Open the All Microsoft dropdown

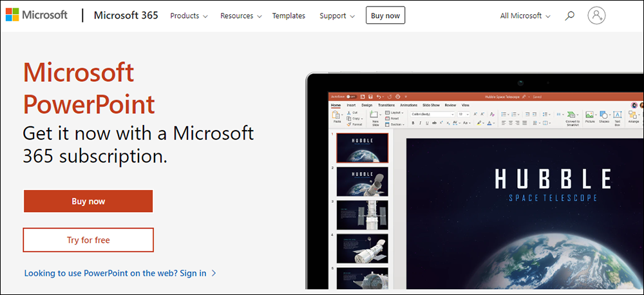526,15
